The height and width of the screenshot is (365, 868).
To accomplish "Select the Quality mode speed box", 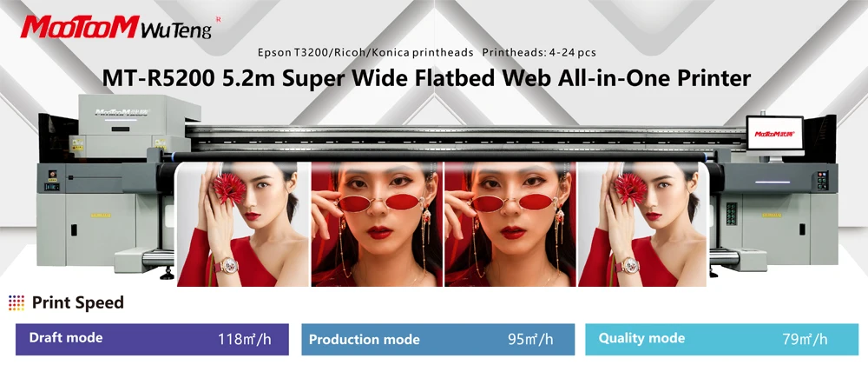I will [x=722, y=339].
